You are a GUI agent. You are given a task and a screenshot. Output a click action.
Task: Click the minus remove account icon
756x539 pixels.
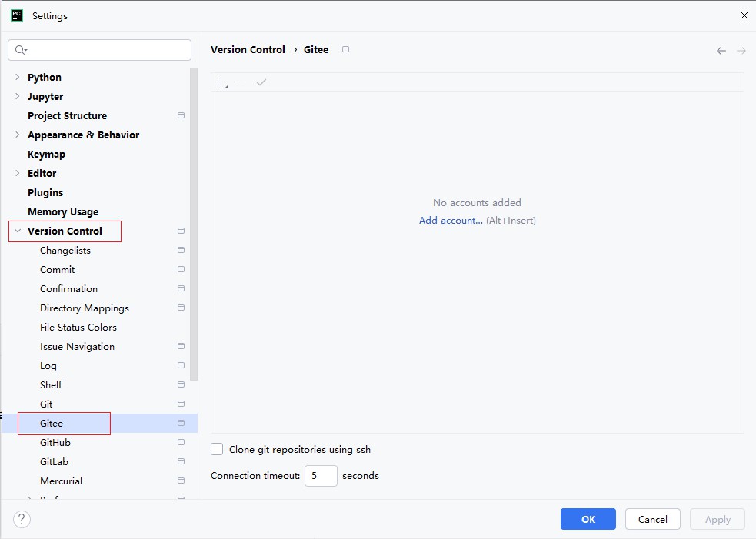point(241,82)
